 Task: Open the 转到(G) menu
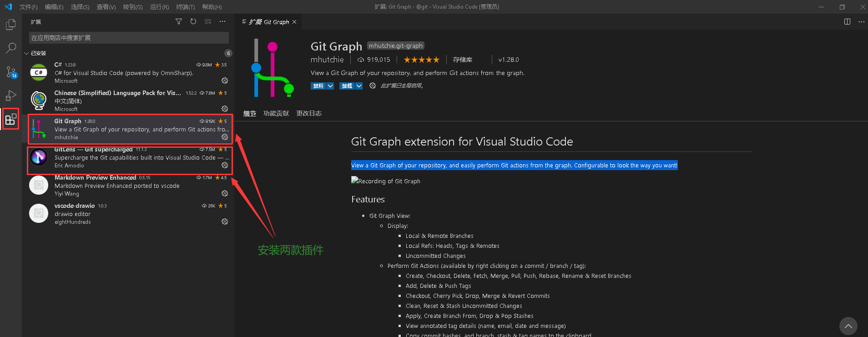(x=132, y=7)
